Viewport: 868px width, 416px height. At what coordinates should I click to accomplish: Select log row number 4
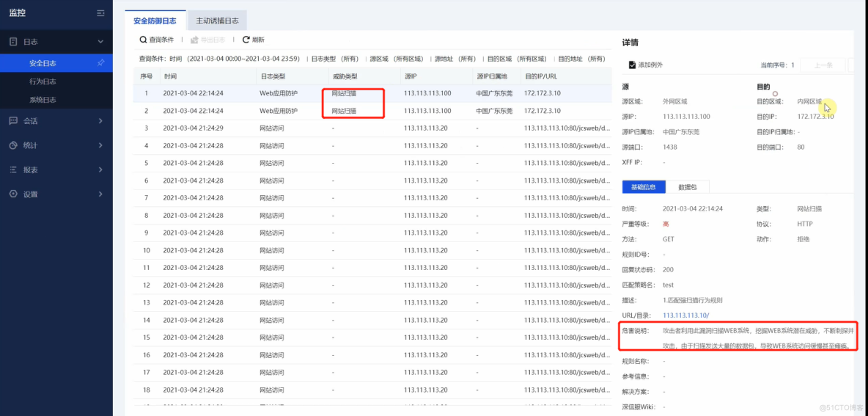coord(372,146)
